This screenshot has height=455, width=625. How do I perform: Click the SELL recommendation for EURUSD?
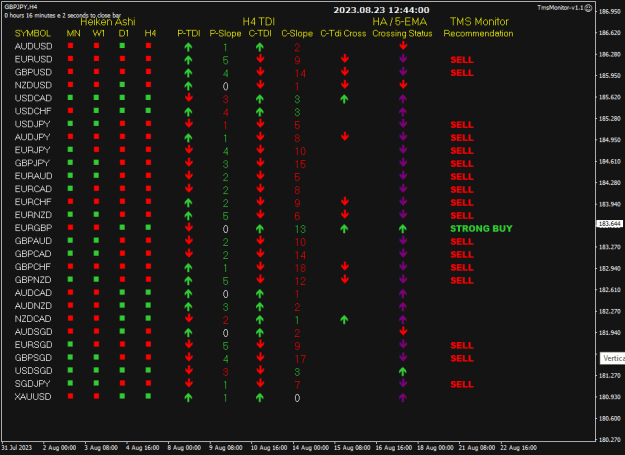click(x=462, y=60)
